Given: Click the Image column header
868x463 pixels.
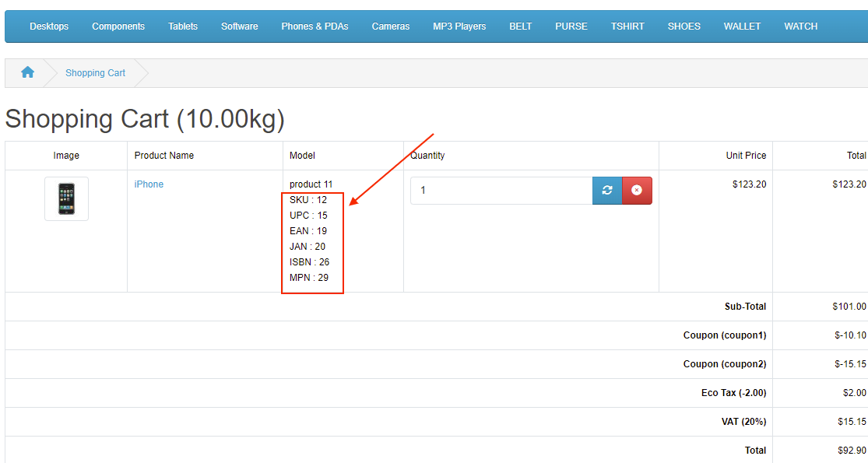Looking at the screenshot, I should click(66, 156).
